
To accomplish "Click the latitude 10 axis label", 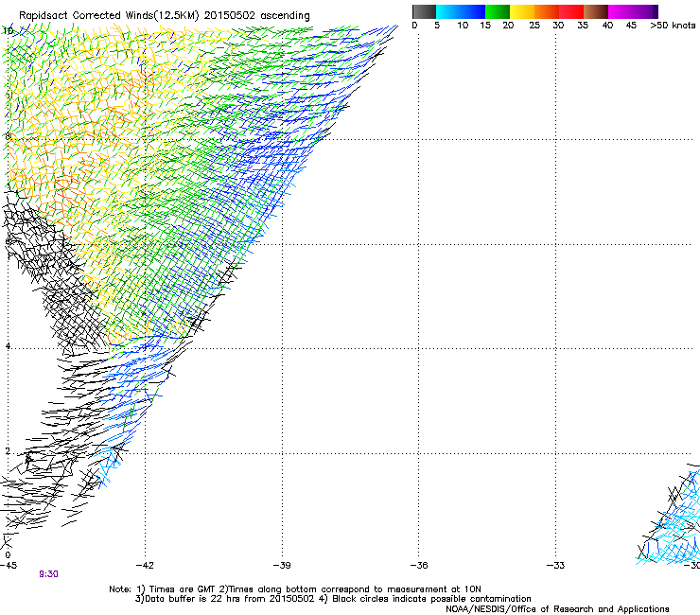I will tap(8, 31).
